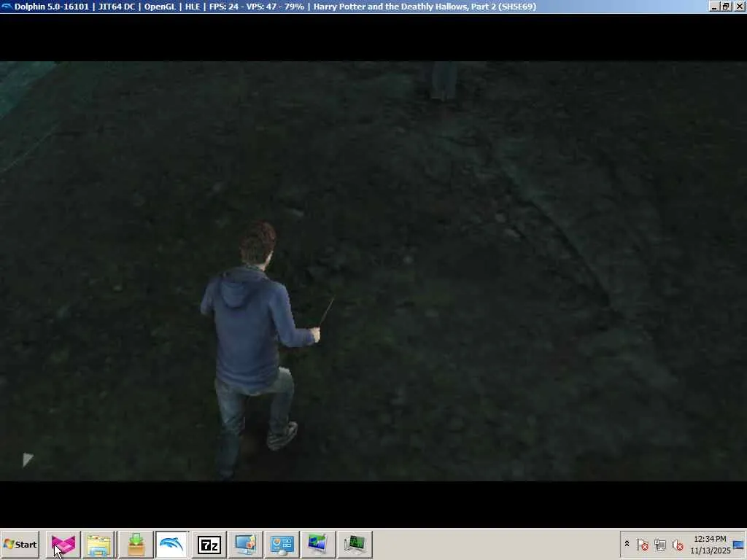Open the control panel taskbar icon
Viewport: 747px width, 560px height.
pos(282,544)
